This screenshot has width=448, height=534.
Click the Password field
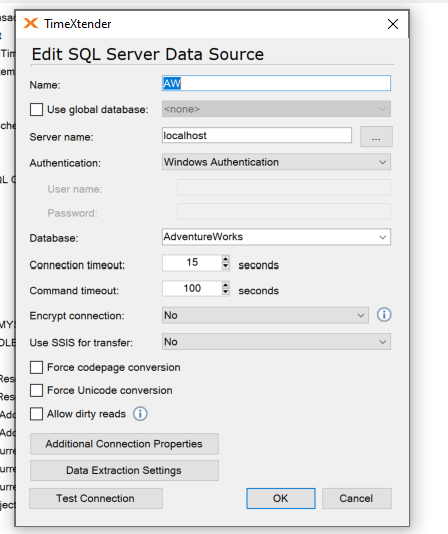coord(284,212)
